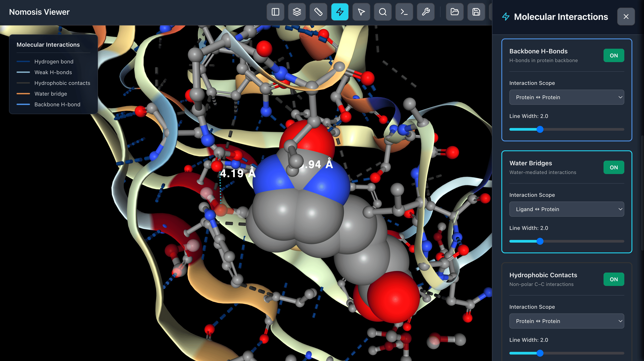Image resolution: width=644 pixels, height=361 pixels.
Task: Activate the pointer selection tool
Action: (x=361, y=12)
